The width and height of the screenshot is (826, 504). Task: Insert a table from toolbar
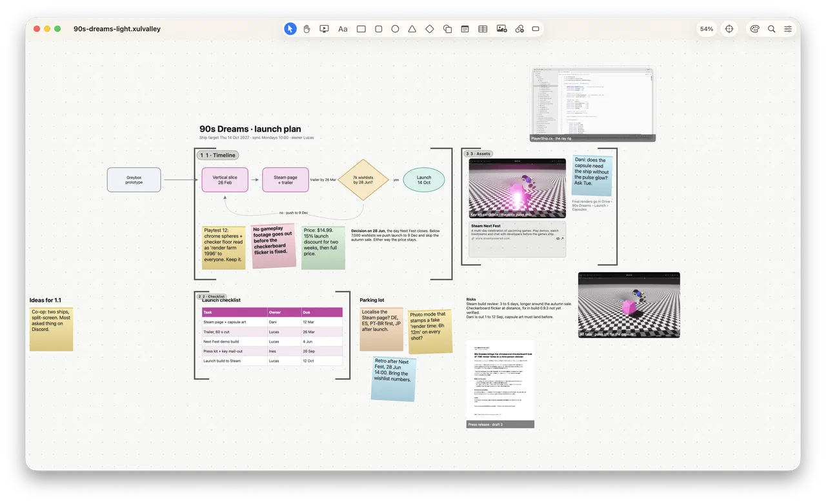pyautogui.click(x=483, y=29)
